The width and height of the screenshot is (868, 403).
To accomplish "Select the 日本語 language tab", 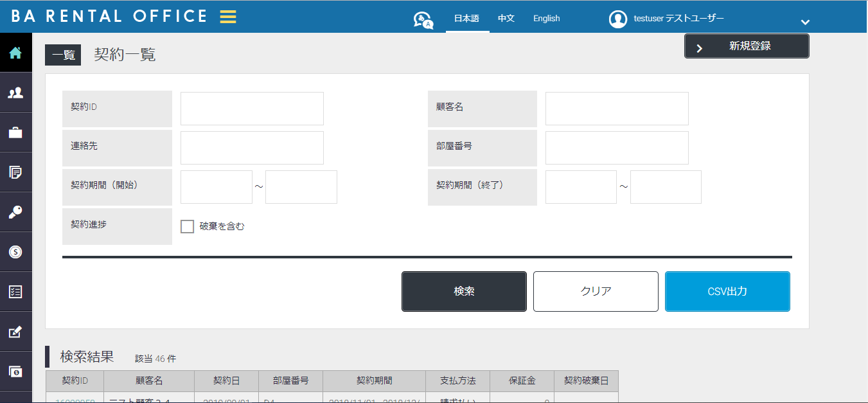I will click(466, 19).
